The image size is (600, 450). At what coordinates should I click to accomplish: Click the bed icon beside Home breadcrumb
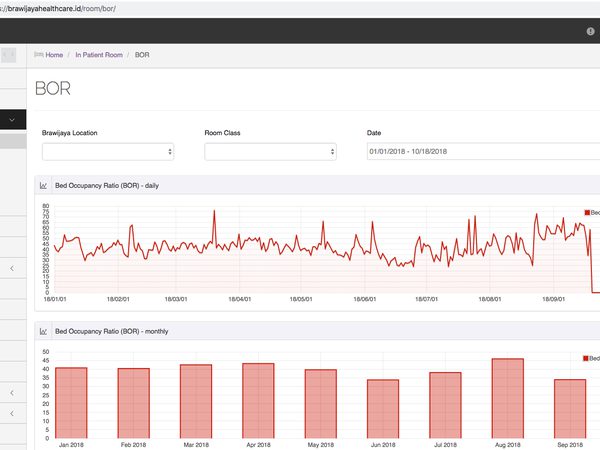tap(39, 55)
